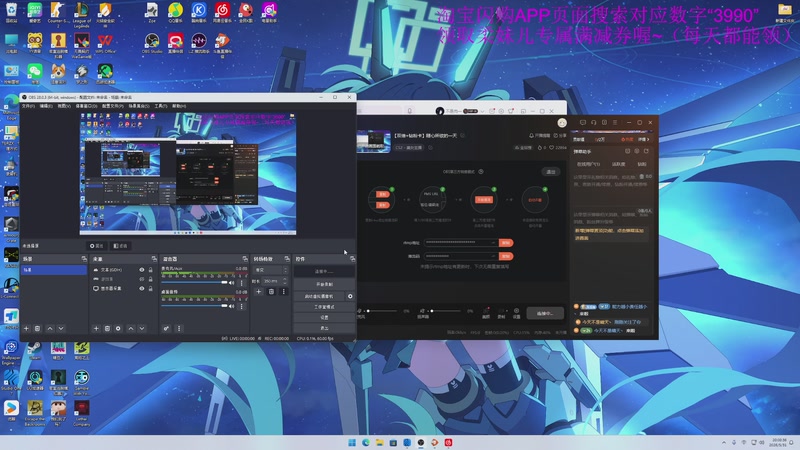This screenshot has height=450, width=800.
Task: Adjust 桌面音频 volume slider in OBS mixer
Action: (x=194, y=306)
